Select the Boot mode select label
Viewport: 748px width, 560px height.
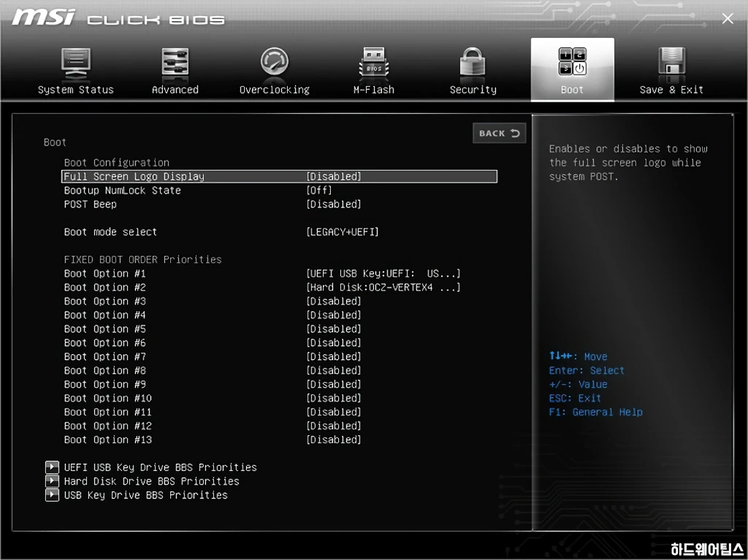point(110,232)
